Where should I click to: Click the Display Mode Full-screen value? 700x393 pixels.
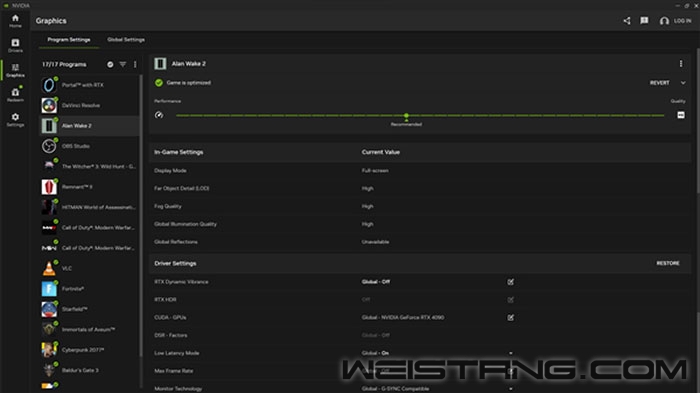tap(375, 171)
